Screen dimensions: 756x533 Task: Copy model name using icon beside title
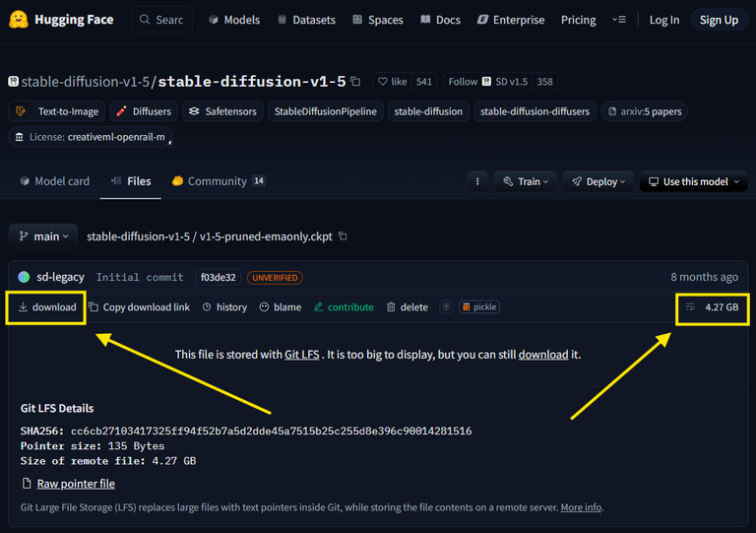click(x=355, y=82)
